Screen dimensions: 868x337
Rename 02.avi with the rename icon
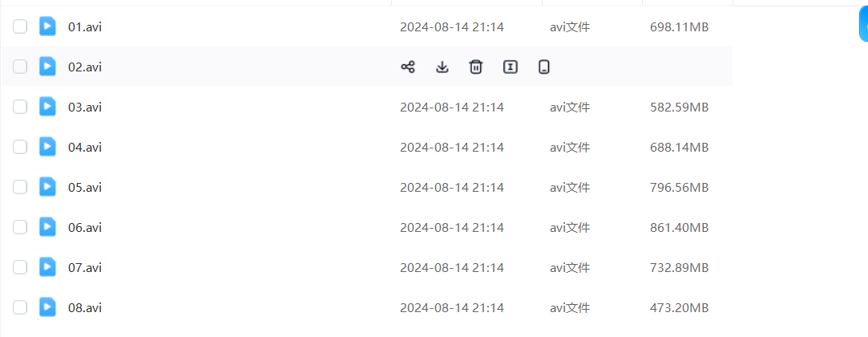tap(510, 67)
